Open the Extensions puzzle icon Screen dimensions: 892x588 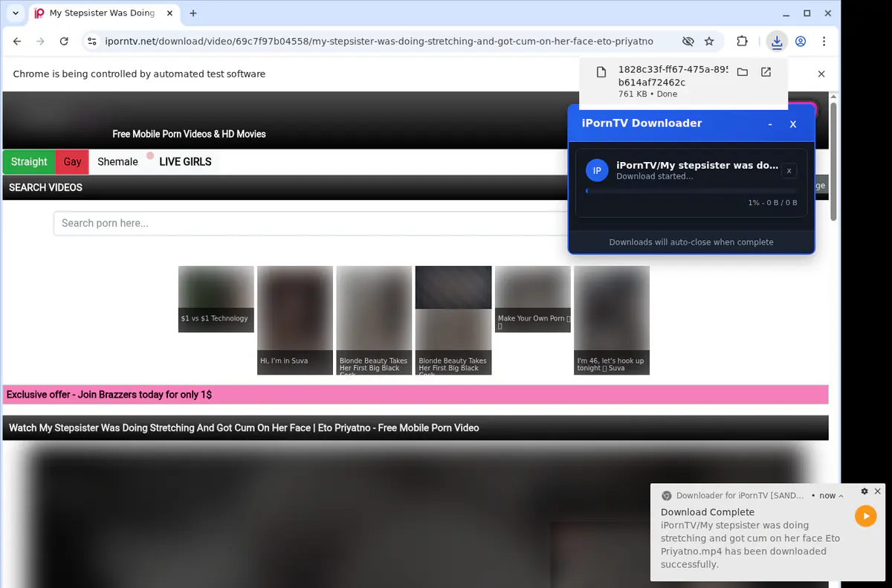tap(742, 42)
